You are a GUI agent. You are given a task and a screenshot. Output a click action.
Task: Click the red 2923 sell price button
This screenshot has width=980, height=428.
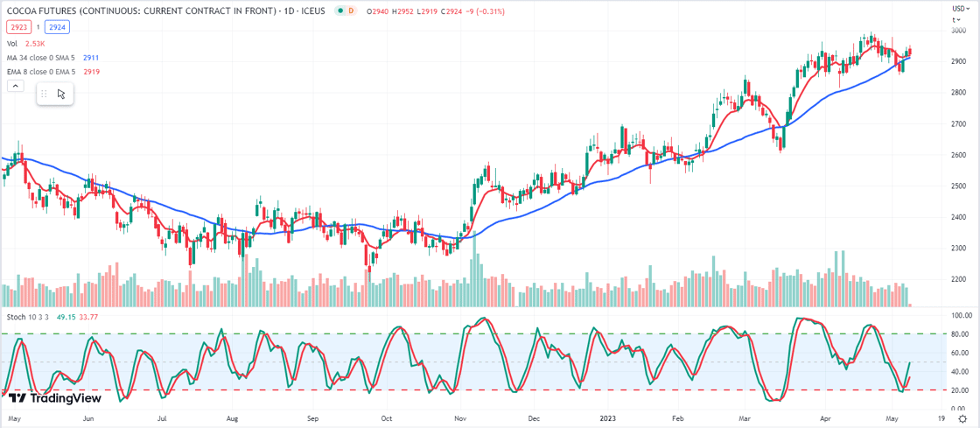point(17,27)
